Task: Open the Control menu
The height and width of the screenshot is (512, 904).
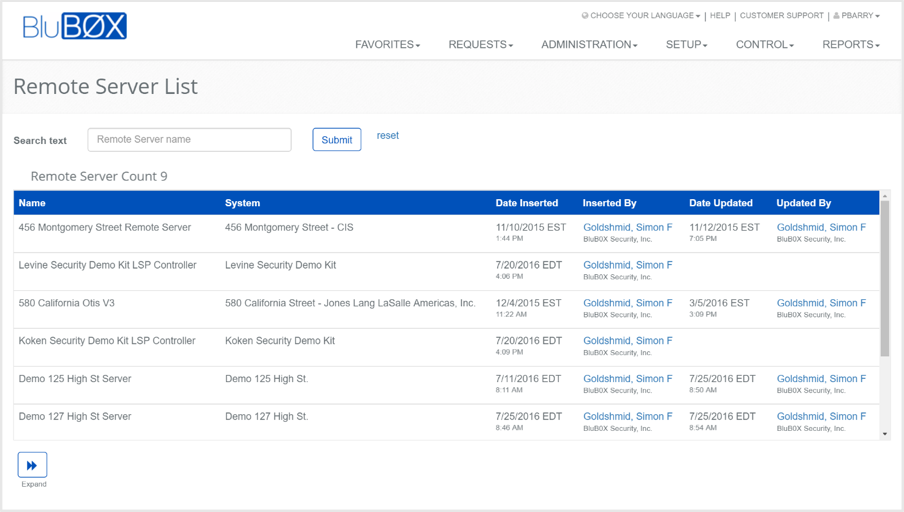Action: tap(764, 45)
